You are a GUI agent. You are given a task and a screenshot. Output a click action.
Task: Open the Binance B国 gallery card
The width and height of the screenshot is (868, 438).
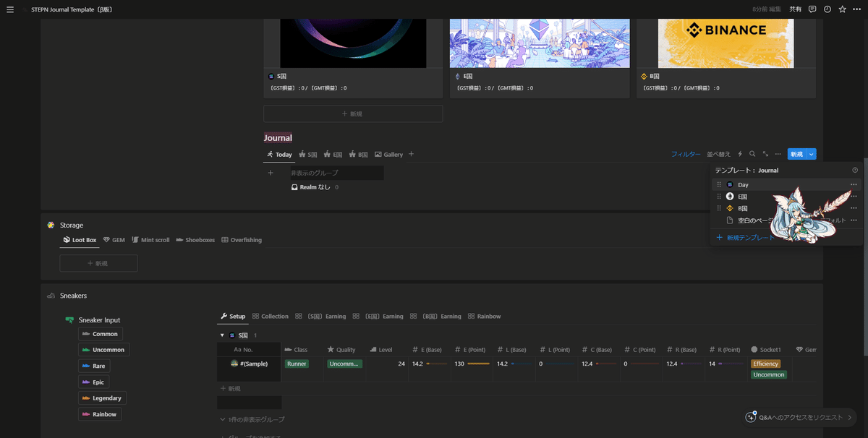(x=726, y=58)
